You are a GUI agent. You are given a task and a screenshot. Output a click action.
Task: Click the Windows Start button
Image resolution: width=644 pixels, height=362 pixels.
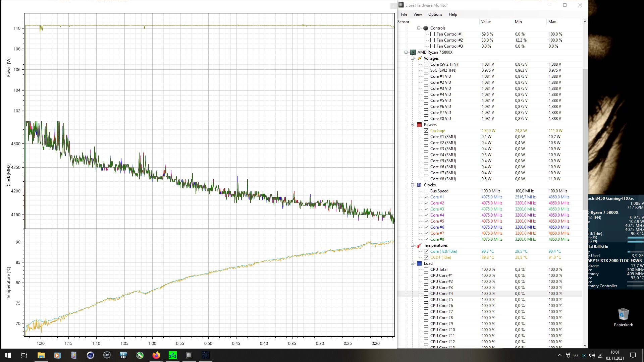coord(8,355)
